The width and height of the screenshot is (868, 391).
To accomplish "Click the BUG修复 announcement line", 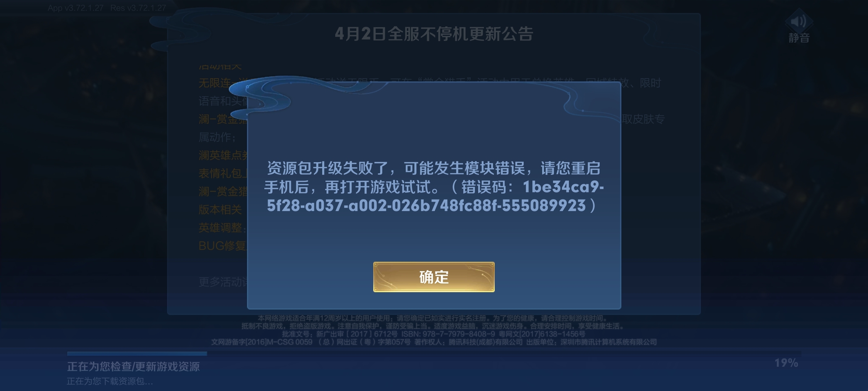I will point(222,246).
